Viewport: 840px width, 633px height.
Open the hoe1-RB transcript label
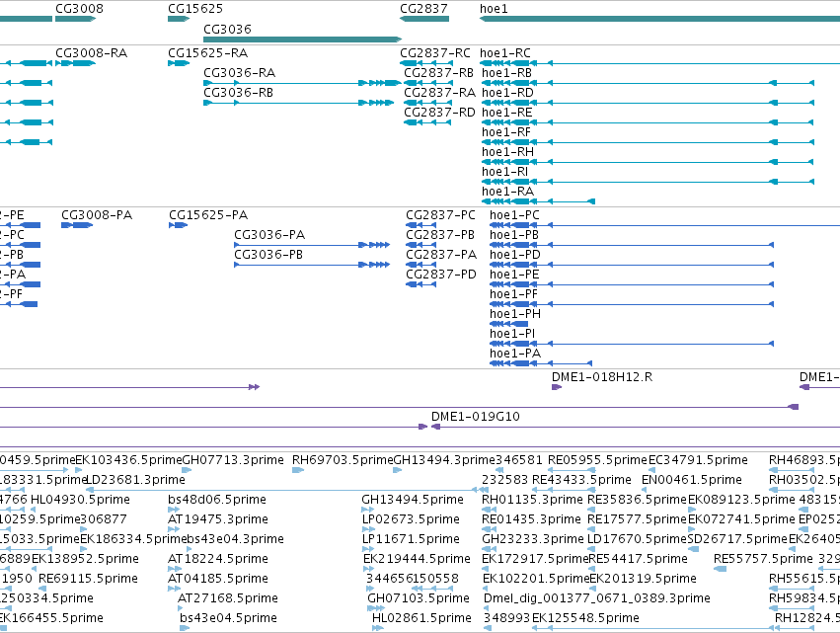pyautogui.click(x=506, y=73)
